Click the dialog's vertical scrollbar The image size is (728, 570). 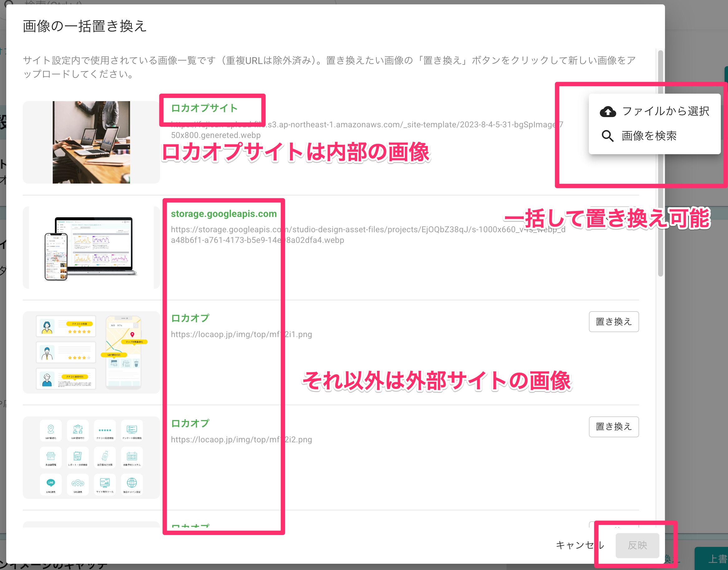coord(660,163)
